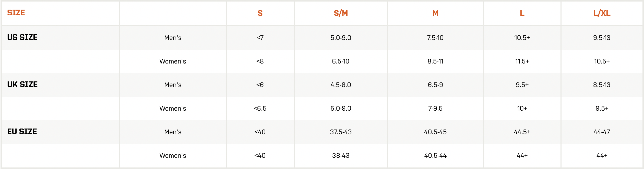Screen dimensions: 644x169
Task: Select US Women's M value 8.5-11
Action: [x=435, y=61]
